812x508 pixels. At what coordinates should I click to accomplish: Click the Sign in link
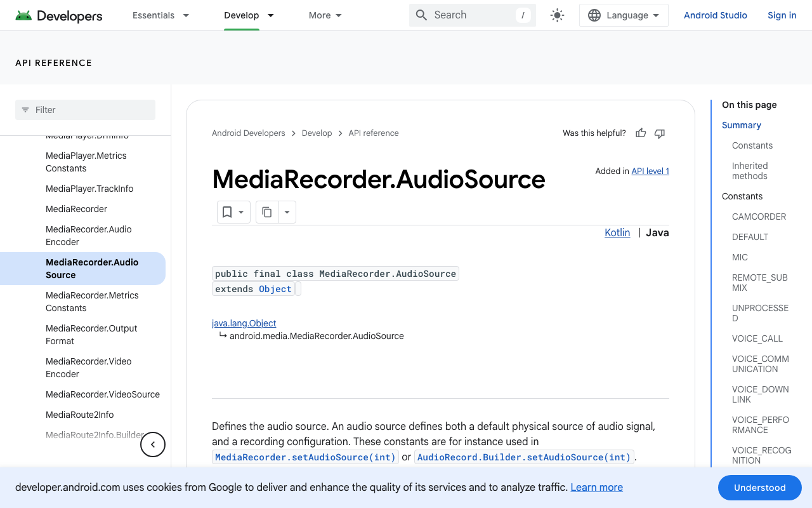click(x=782, y=15)
